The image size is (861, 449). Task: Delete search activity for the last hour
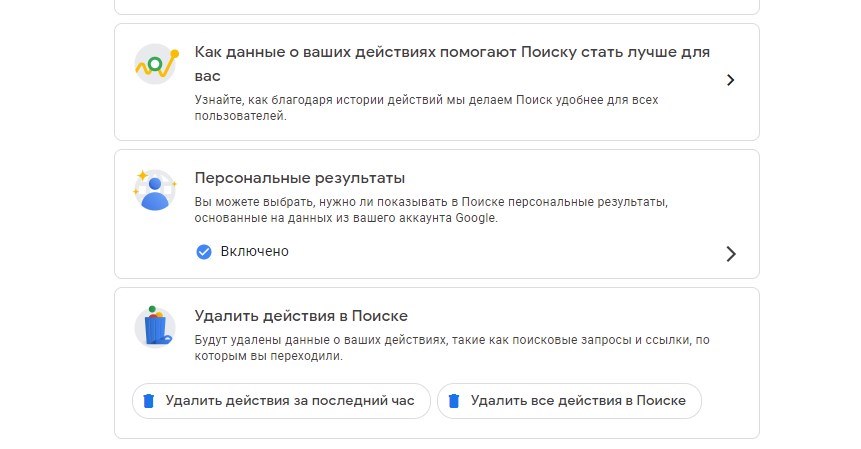(281, 401)
